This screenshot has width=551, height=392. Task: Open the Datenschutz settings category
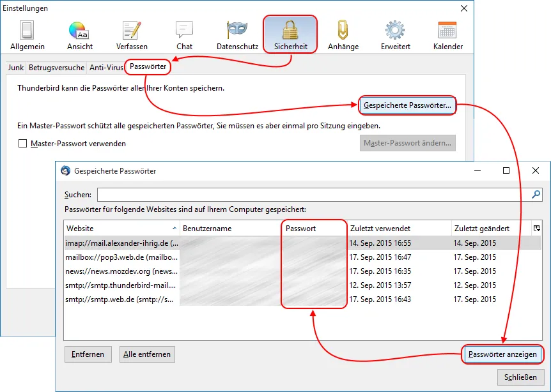click(x=237, y=35)
